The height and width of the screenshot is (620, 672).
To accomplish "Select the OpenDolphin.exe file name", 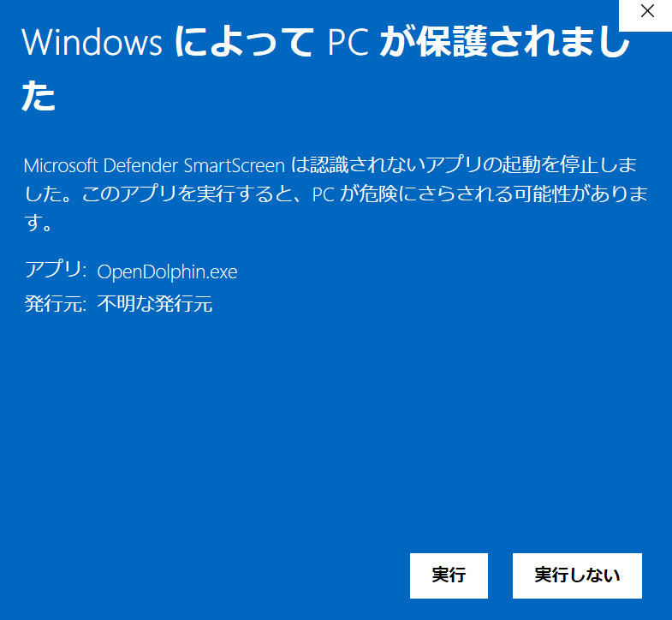I will (x=167, y=271).
